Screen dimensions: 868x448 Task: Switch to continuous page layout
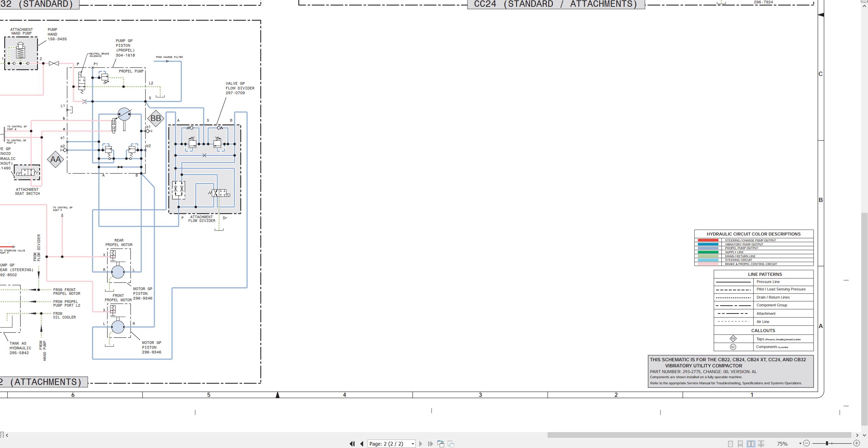point(741,444)
